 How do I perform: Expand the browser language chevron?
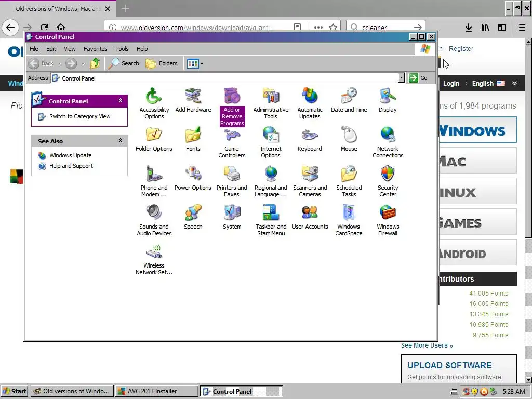pyautogui.click(x=515, y=83)
